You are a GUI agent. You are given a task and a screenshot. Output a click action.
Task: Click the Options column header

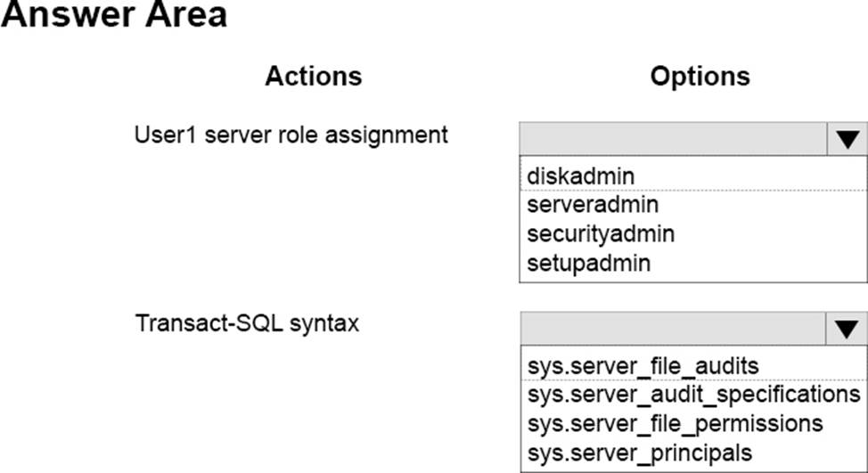[700, 77]
